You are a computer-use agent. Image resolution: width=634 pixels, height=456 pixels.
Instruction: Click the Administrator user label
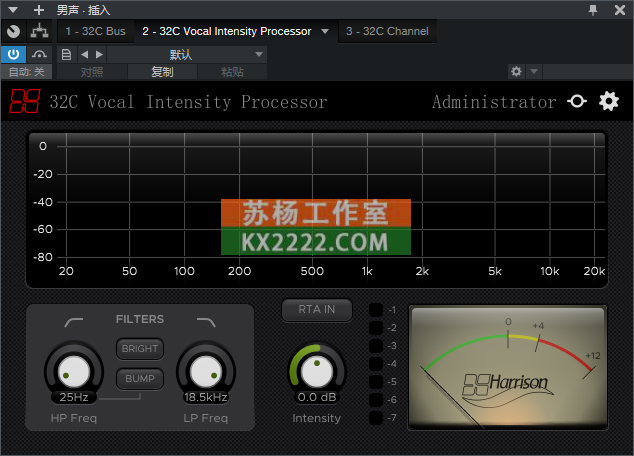(x=494, y=102)
